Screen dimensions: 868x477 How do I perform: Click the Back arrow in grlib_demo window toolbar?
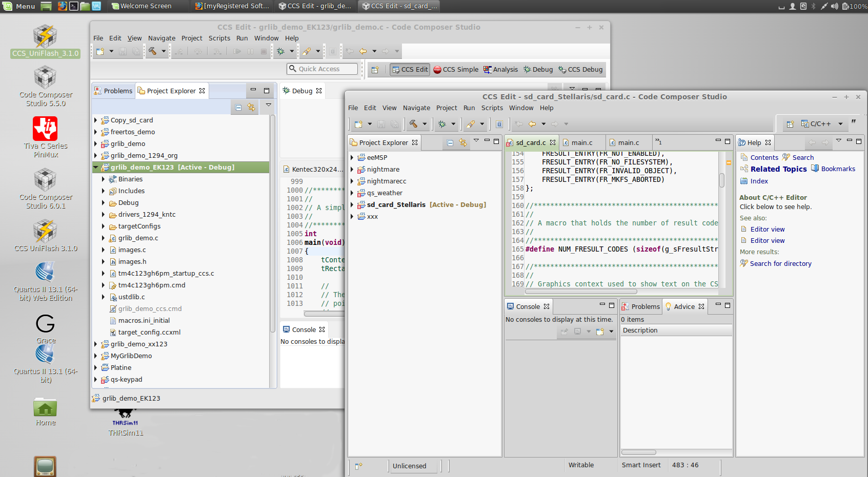click(x=363, y=51)
